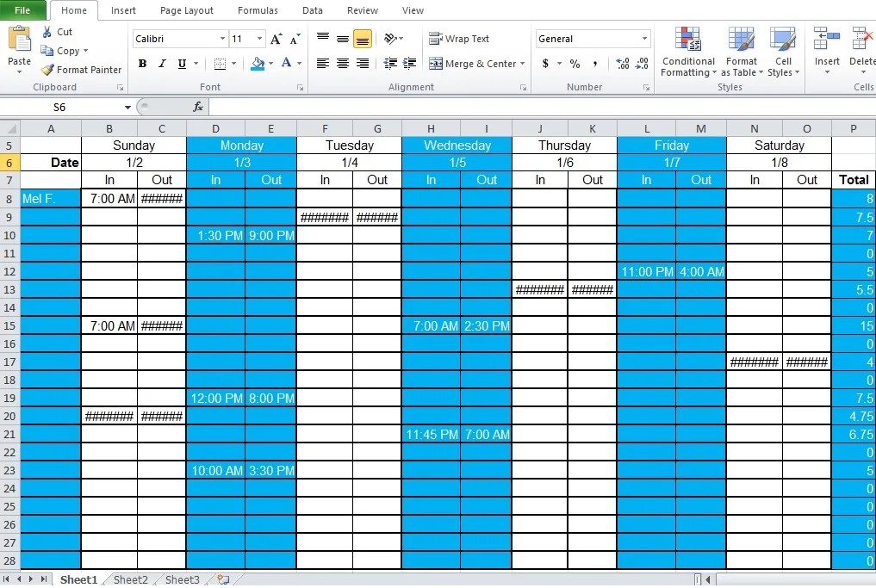Apply Percent Style
This screenshot has width=876, height=588.
tap(575, 64)
